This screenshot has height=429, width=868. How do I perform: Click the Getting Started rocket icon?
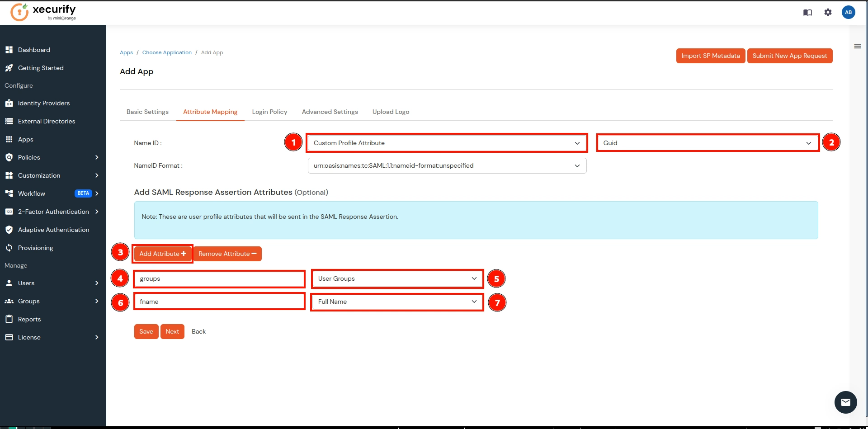tap(9, 68)
